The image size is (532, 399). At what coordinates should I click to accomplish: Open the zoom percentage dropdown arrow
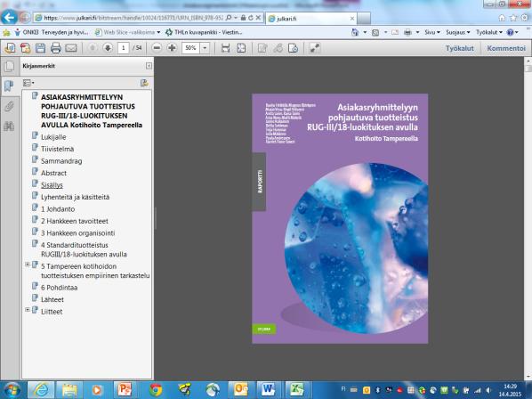click(205, 48)
